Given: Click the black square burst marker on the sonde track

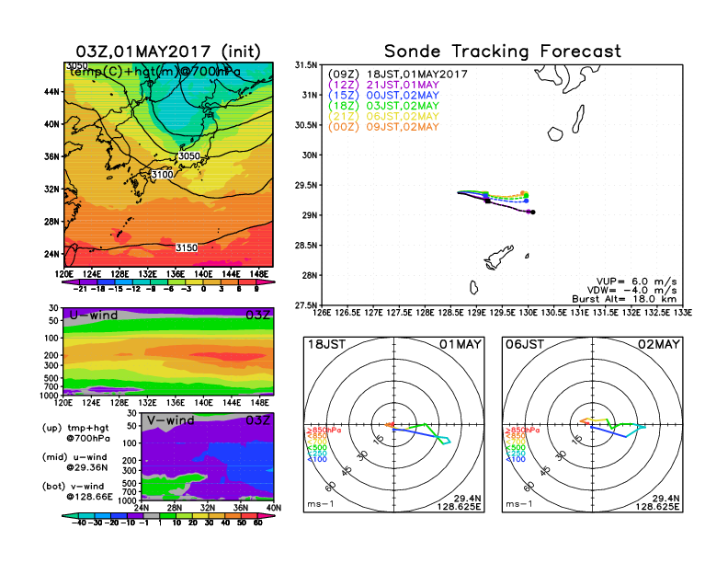Looking at the screenshot, I should [487, 201].
